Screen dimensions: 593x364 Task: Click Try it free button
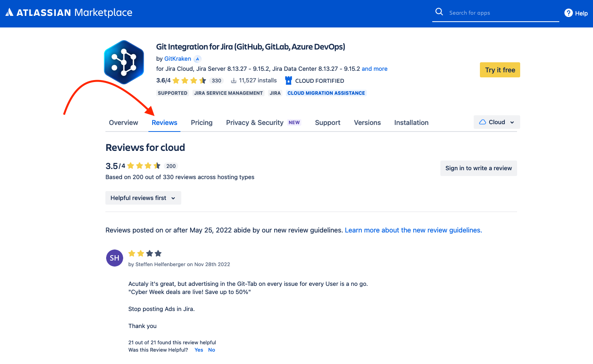point(500,70)
